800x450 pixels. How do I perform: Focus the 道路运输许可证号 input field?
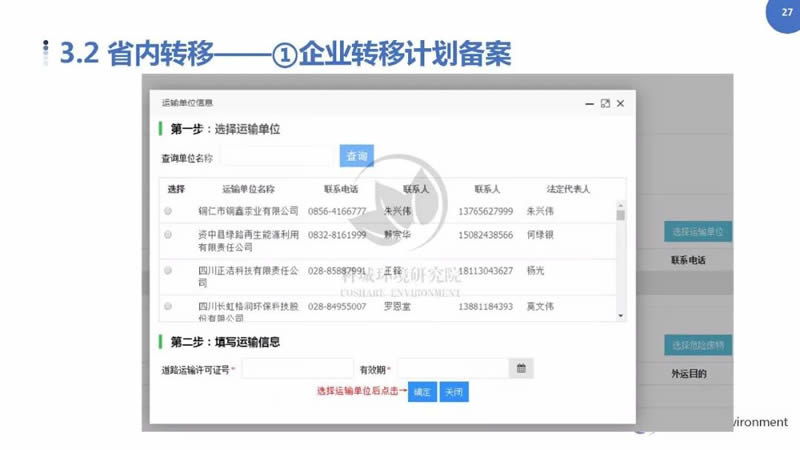point(297,369)
